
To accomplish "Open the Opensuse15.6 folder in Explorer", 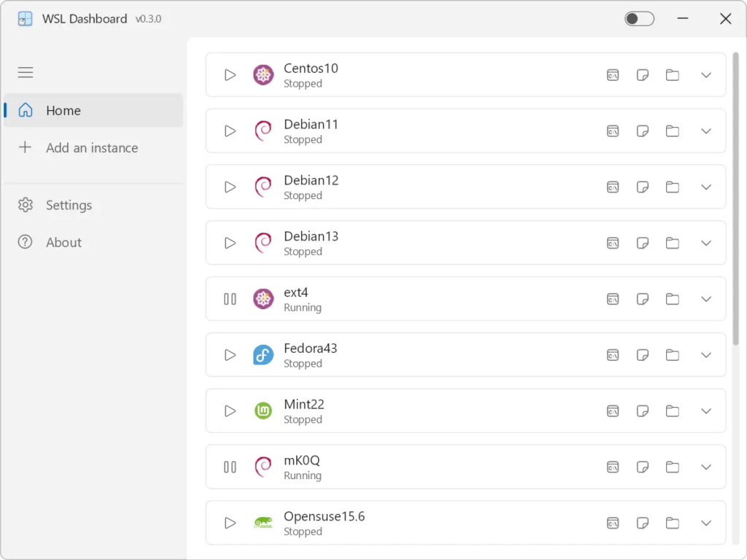I will click(672, 523).
